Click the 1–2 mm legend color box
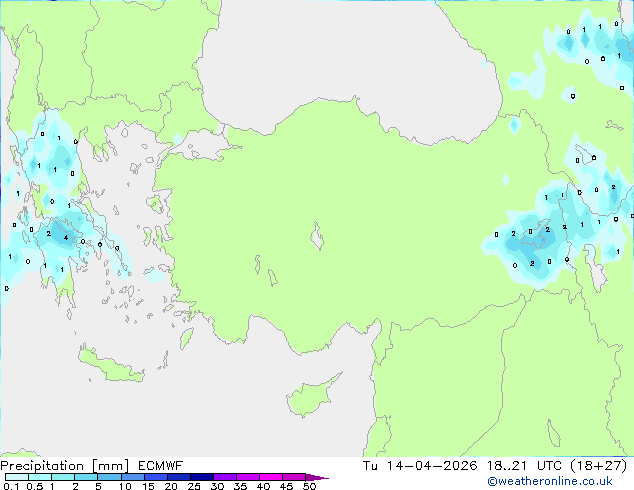 (63, 477)
